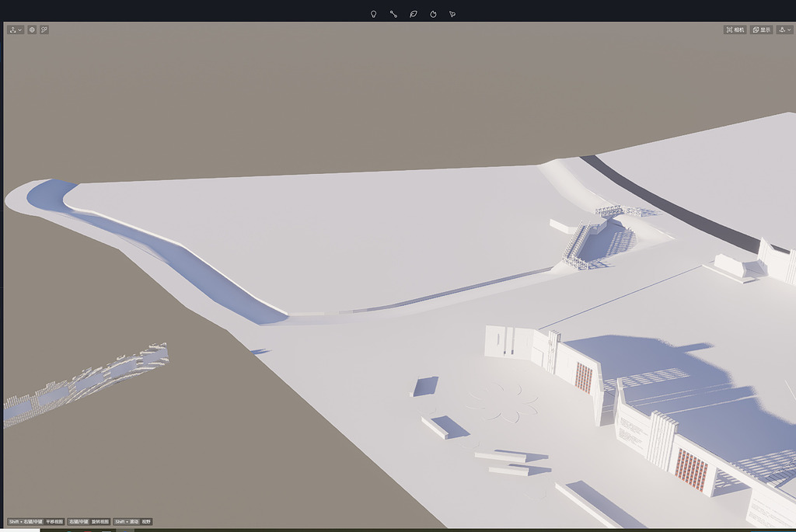Expand the dropdown right of 显示
This screenshot has width=796, height=532.
[x=784, y=30]
